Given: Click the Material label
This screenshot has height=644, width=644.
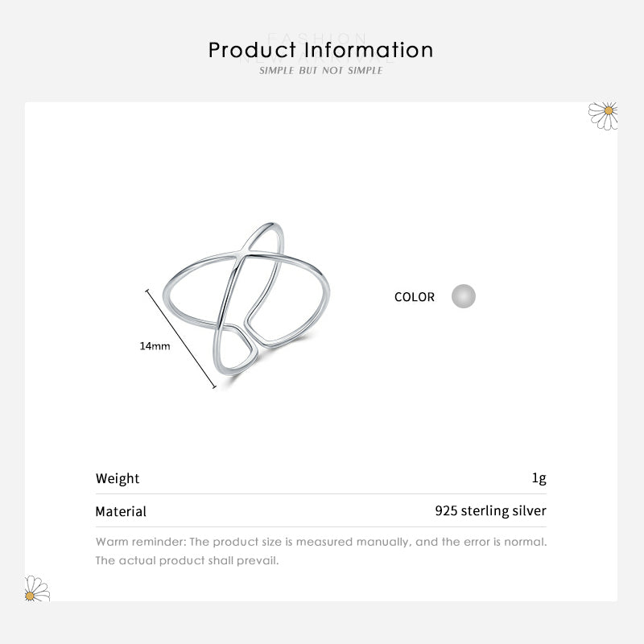Looking at the screenshot, I should tap(121, 511).
